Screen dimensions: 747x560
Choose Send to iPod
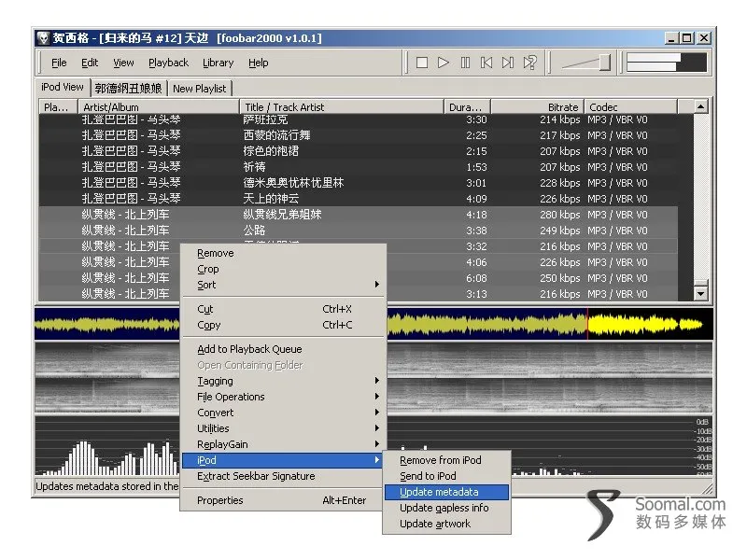tap(446, 476)
